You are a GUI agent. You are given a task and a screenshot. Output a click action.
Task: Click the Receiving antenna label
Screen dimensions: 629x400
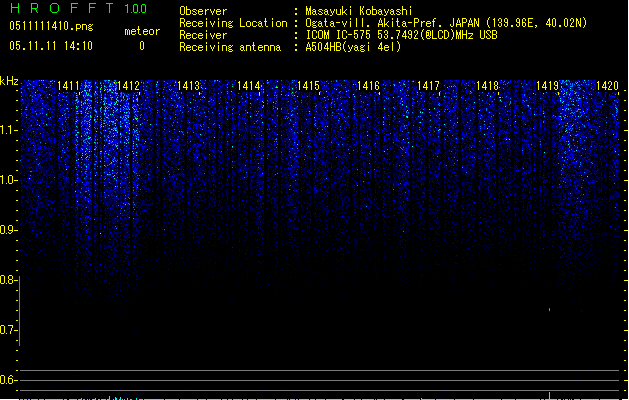tap(230, 47)
